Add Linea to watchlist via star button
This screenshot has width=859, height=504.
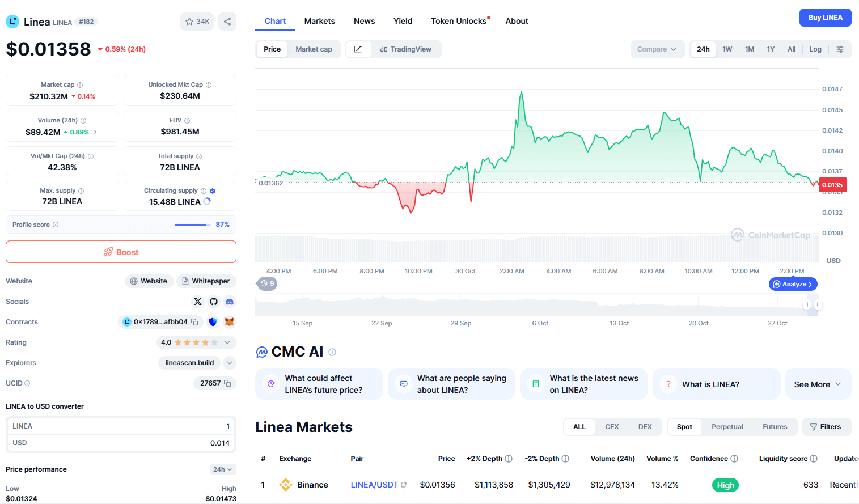(x=197, y=22)
